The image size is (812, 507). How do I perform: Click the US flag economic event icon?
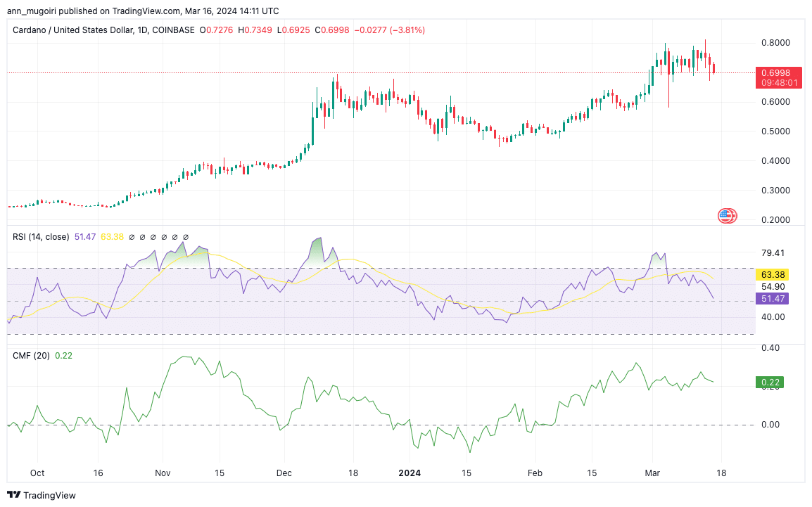point(726,216)
